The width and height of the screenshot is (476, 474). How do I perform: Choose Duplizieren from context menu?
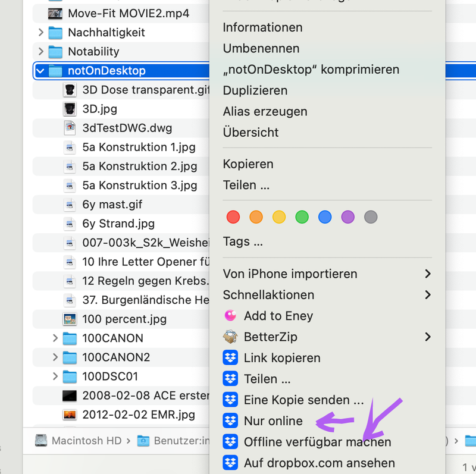click(x=255, y=90)
